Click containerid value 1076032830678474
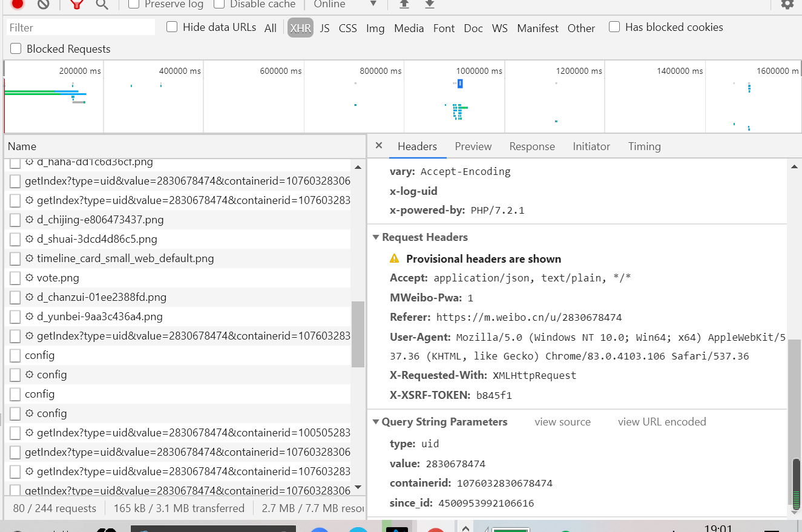 (x=505, y=483)
